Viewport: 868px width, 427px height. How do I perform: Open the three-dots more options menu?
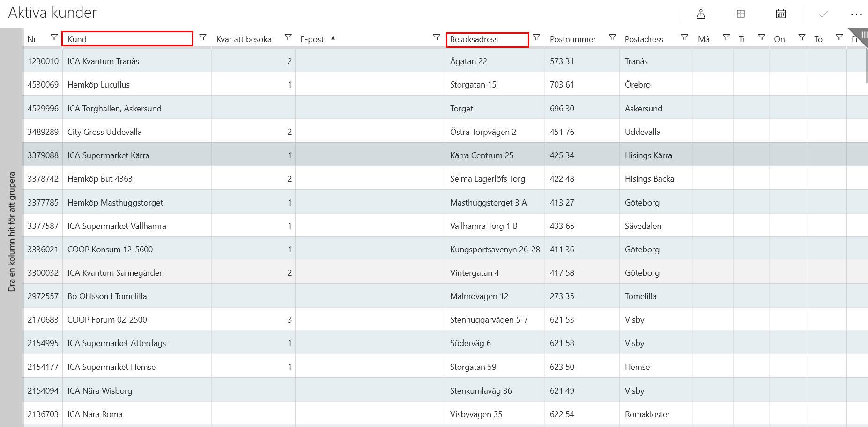click(x=856, y=14)
